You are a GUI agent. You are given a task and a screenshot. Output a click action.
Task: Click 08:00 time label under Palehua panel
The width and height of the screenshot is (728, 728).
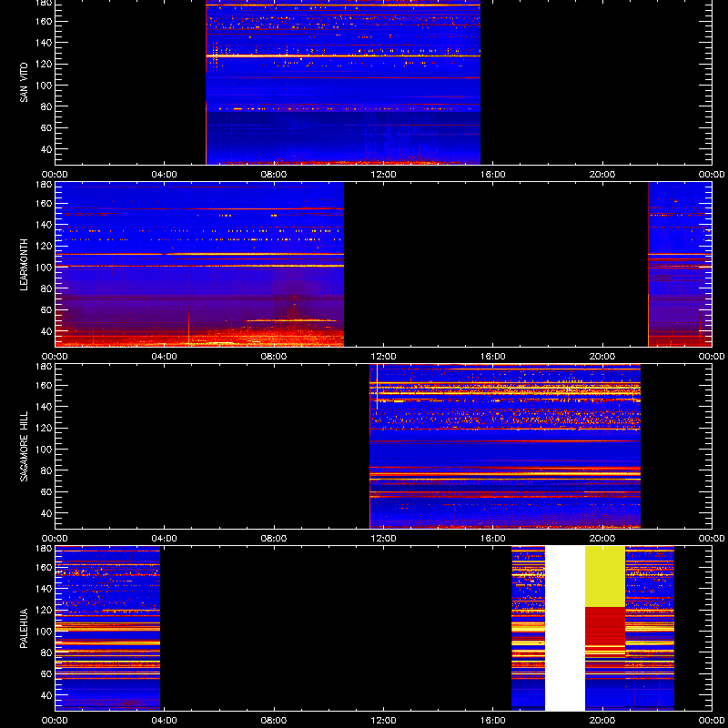(x=274, y=721)
